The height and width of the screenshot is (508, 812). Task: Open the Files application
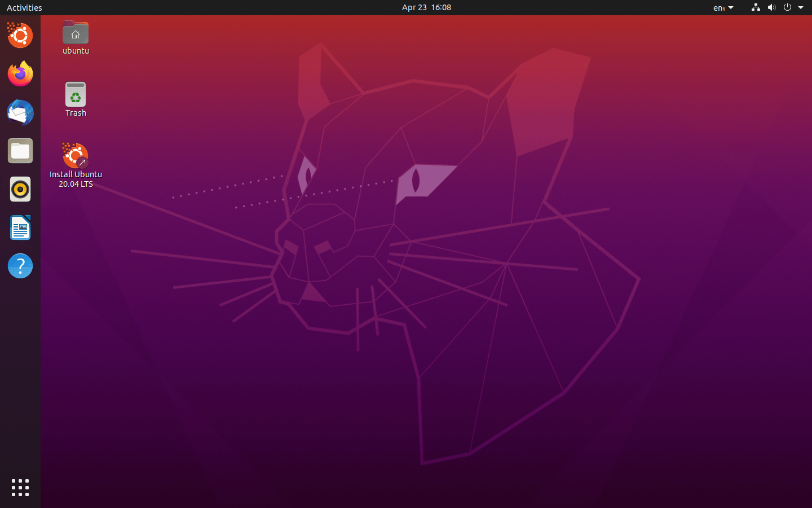[x=20, y=151]
